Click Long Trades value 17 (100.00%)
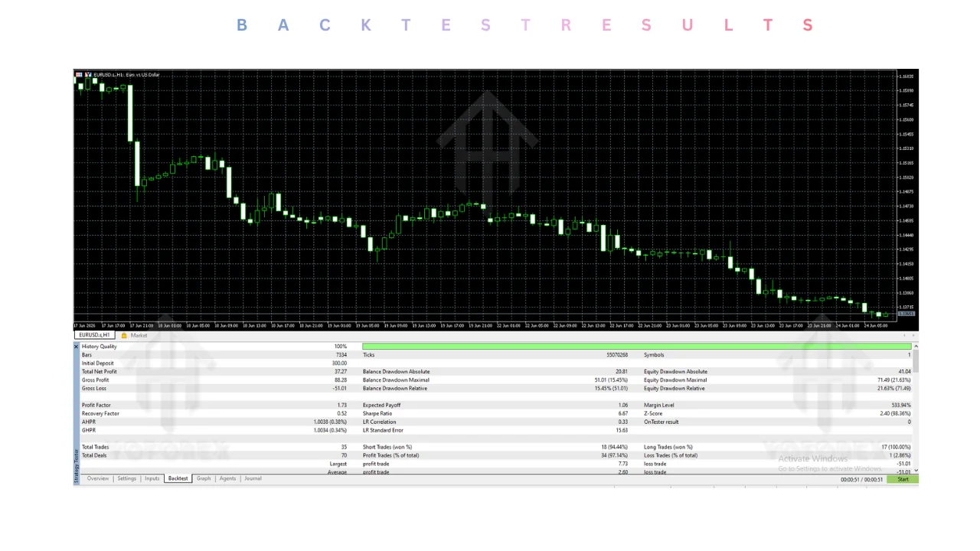Screen dimensions: 980x551 [x=895, y=448]
